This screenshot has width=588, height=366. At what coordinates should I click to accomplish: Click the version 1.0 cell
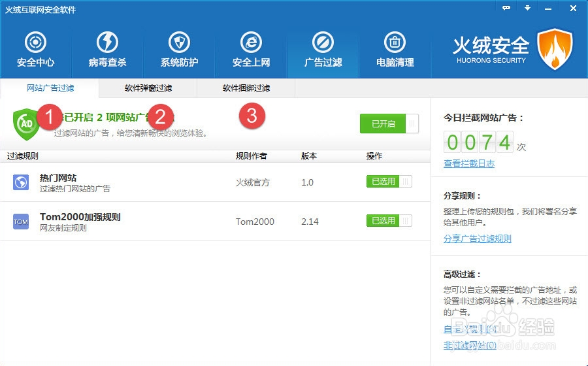(x=308, y=182)
